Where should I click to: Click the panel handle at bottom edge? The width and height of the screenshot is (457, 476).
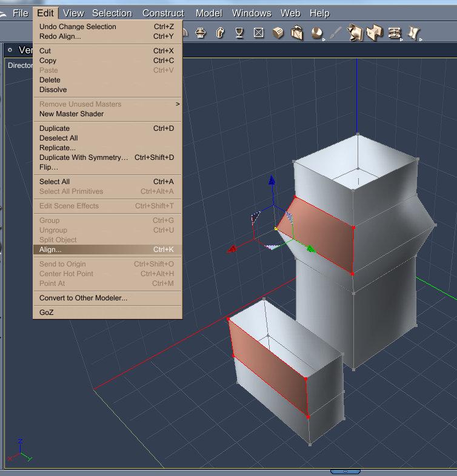pos(345,471)
